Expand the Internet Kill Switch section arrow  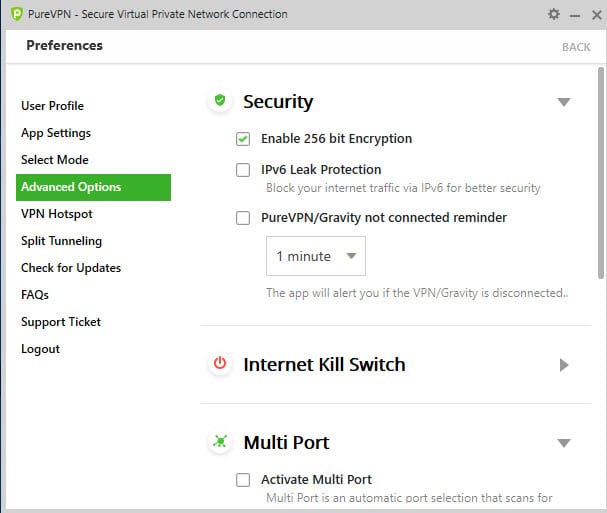[564, 365]
